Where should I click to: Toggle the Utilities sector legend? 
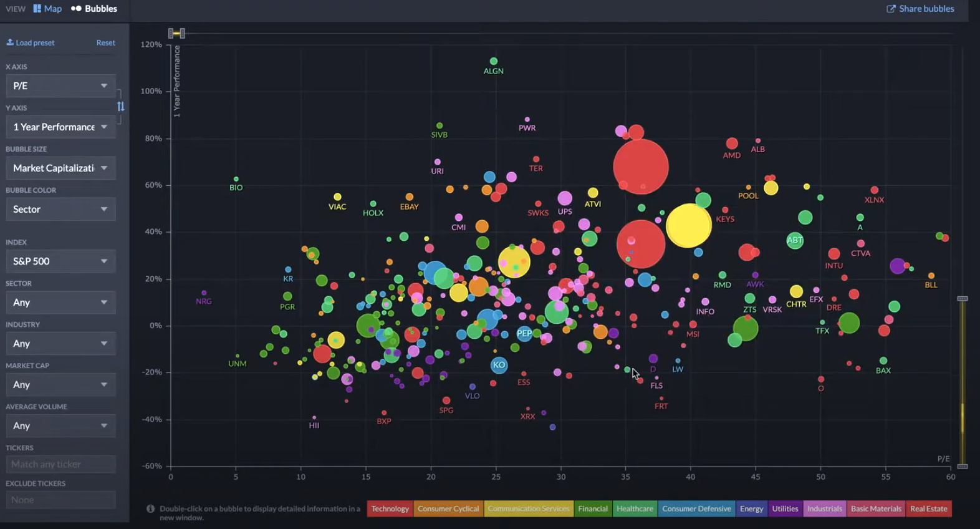[x=785, y=508]
